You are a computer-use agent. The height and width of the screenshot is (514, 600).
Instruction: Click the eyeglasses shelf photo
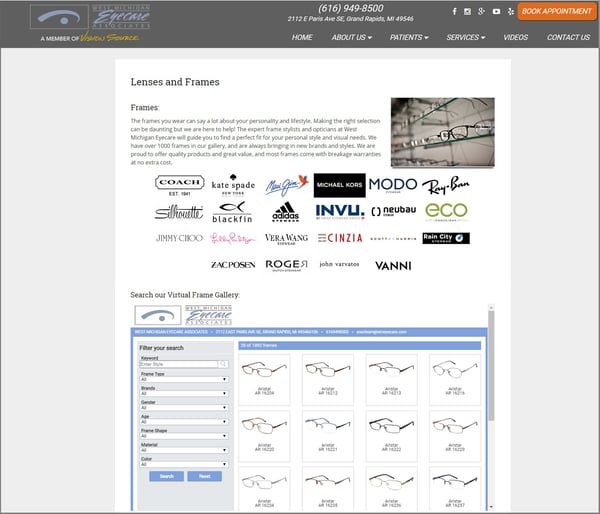coord(443,132)
